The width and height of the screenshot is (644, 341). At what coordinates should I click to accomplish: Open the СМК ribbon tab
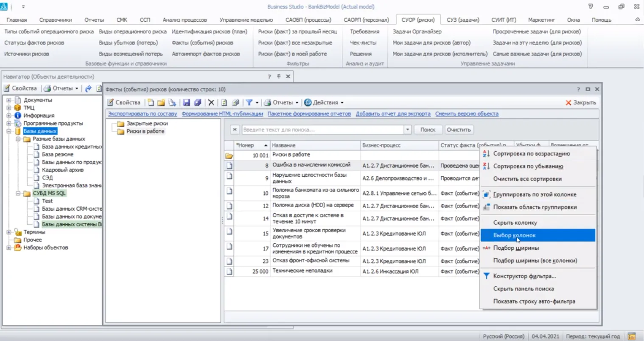point(122,20)
